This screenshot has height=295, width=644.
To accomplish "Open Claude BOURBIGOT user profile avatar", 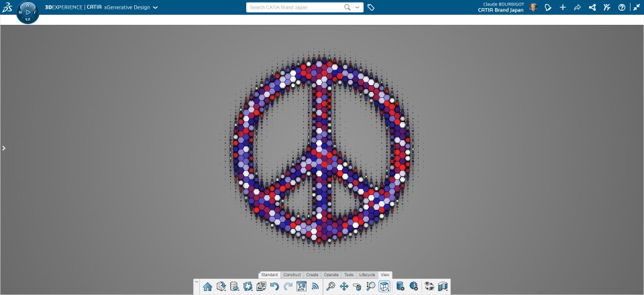I will point(533,7).
